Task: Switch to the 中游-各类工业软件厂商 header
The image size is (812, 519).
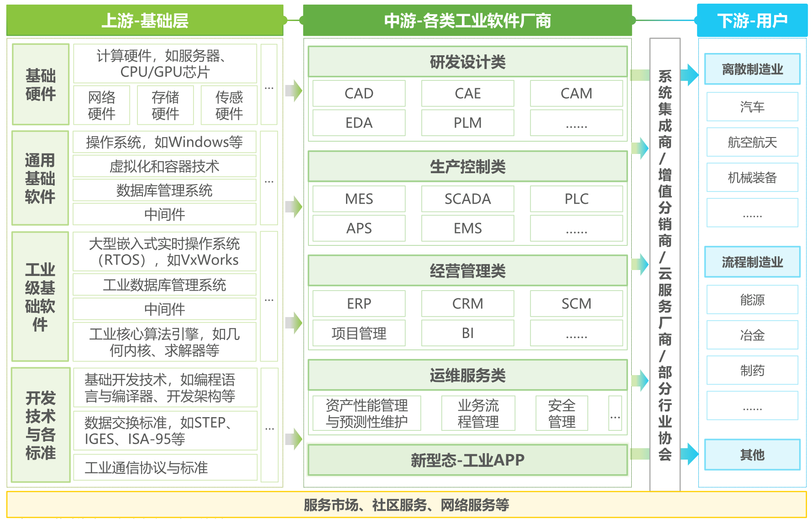Action: 467,19
